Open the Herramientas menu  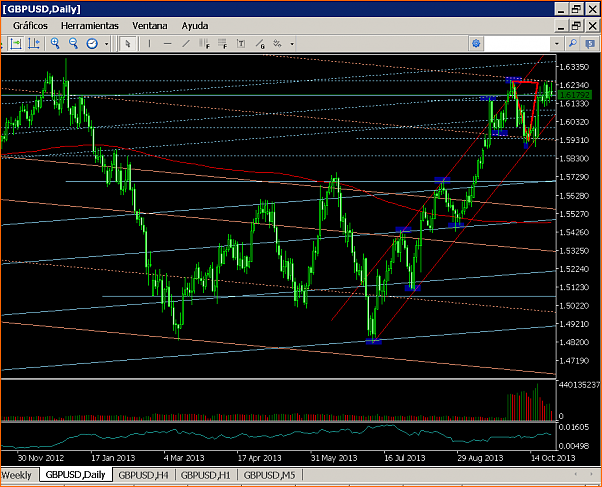point(90,26)
